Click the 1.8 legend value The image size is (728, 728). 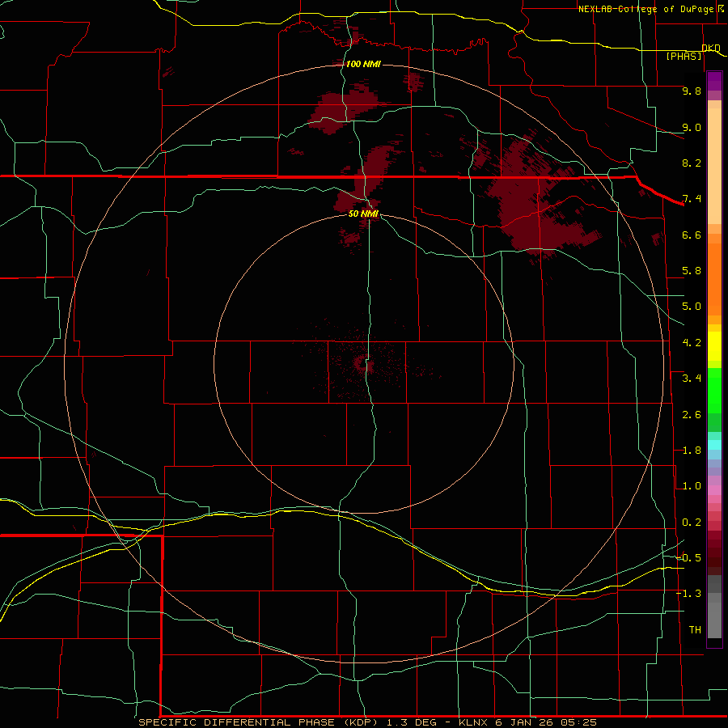click(692, 451)
